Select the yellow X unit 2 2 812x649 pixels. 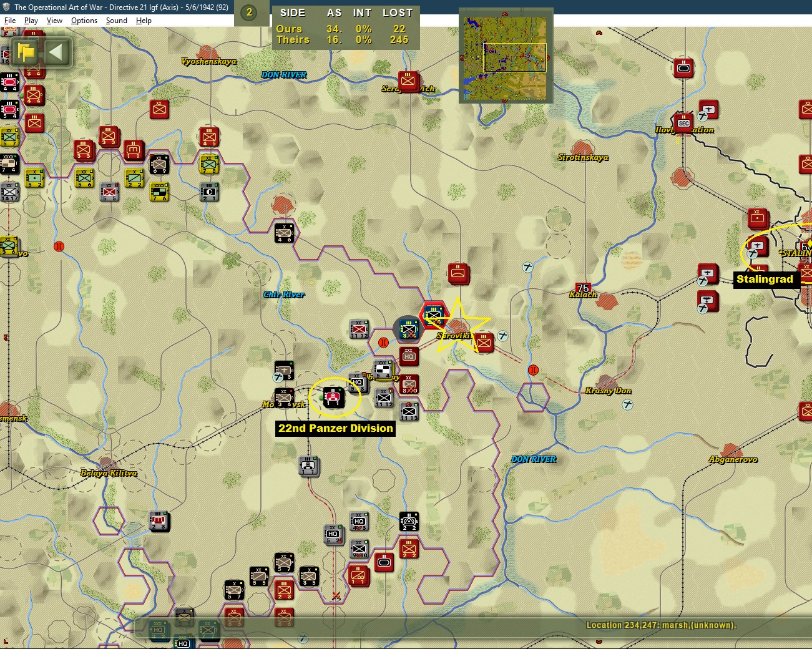[134, 178]
